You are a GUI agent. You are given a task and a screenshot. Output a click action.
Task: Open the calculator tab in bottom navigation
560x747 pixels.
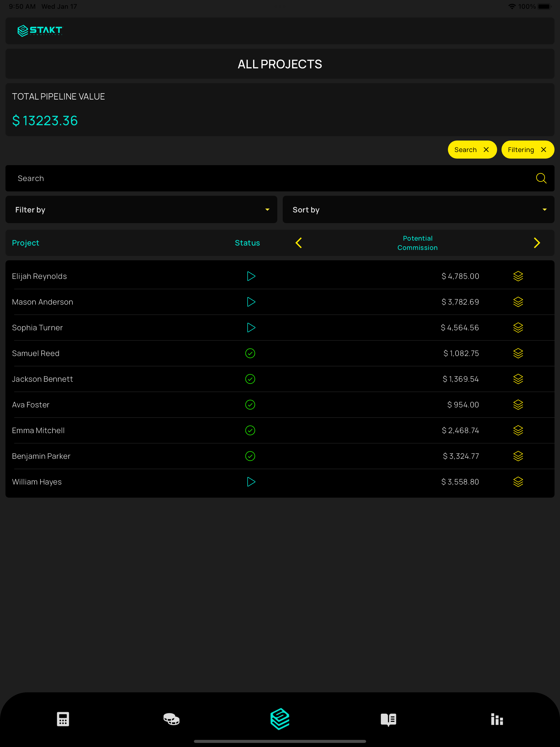coord(63,719)
